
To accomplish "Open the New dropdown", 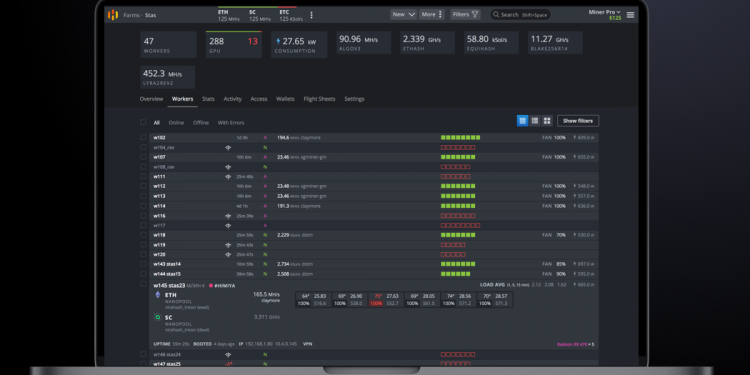I will point(403,14).
